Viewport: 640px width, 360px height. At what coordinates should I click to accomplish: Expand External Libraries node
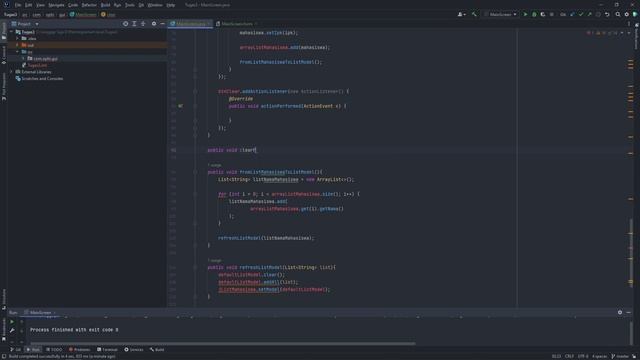pos(12,72)
